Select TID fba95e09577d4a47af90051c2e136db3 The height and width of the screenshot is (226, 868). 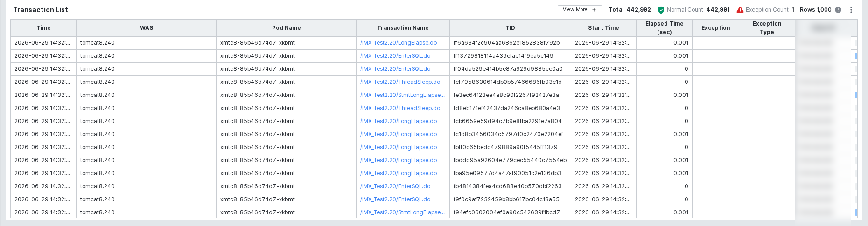click(x=507, y=173)
